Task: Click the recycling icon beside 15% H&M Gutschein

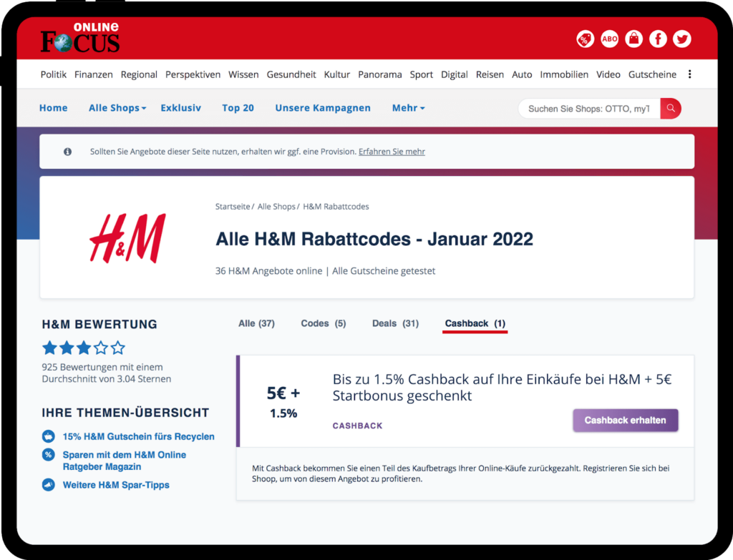Action: [48, 436]
